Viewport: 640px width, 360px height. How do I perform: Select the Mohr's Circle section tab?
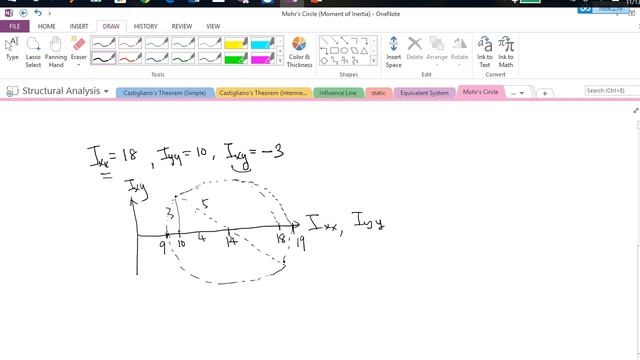(480, 92)
